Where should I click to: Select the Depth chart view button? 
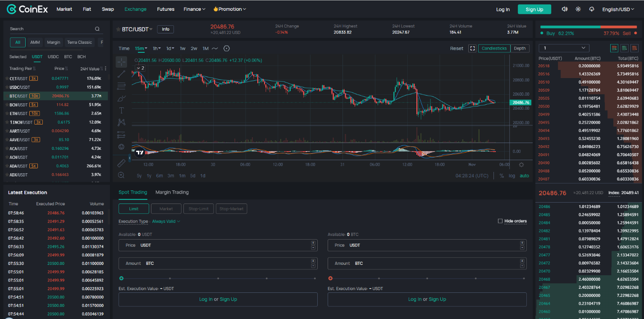[x=520, y=48]
